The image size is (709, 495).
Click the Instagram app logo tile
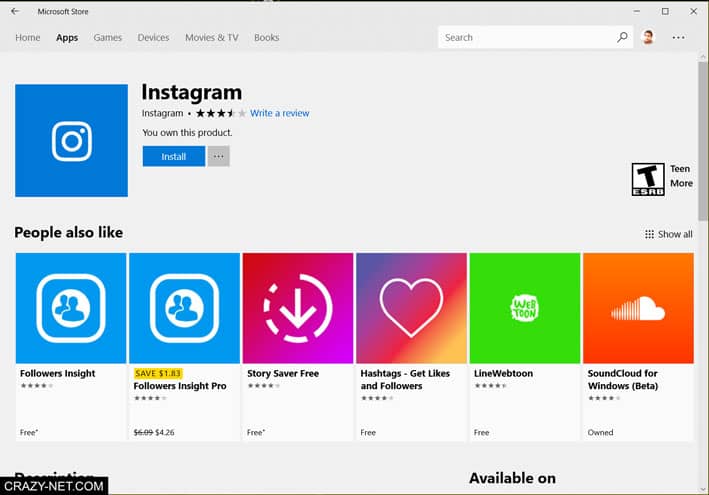(x=71, y=141)
